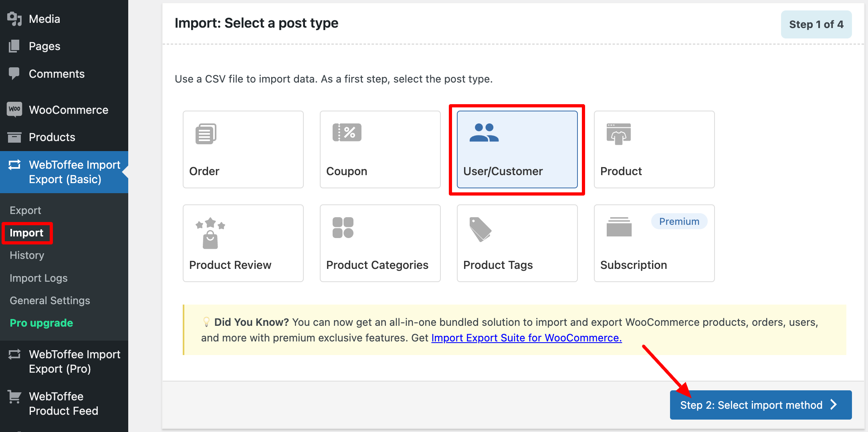Open the Media menu
The width and height of the screenshot is (868, 432).
click(64, 19)
